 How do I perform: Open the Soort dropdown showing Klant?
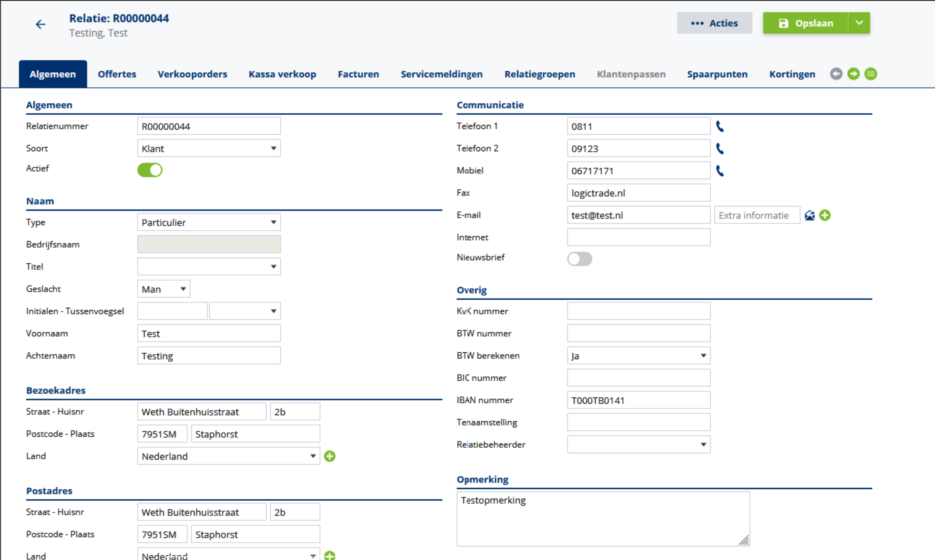pos(209,148)
